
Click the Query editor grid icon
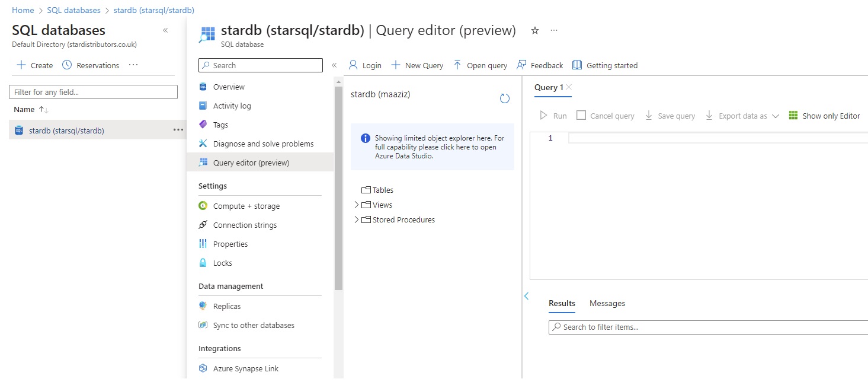[x=203, y=163]
